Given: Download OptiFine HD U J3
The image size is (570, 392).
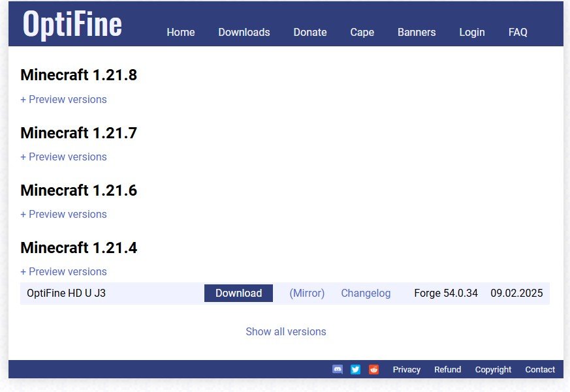Looking at the screenshot, I should pyautogui.click(x=238, y=293).
